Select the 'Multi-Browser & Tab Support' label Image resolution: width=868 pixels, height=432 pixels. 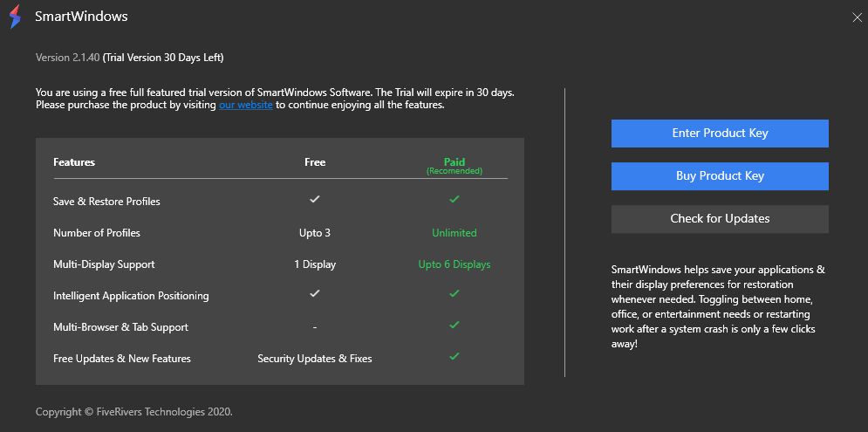tap(120, 327)
